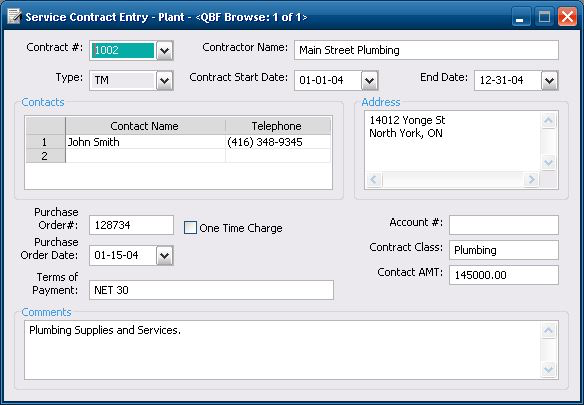
Task: Click the (416) 348-9345 telephone cell
Action: [278, 142]
